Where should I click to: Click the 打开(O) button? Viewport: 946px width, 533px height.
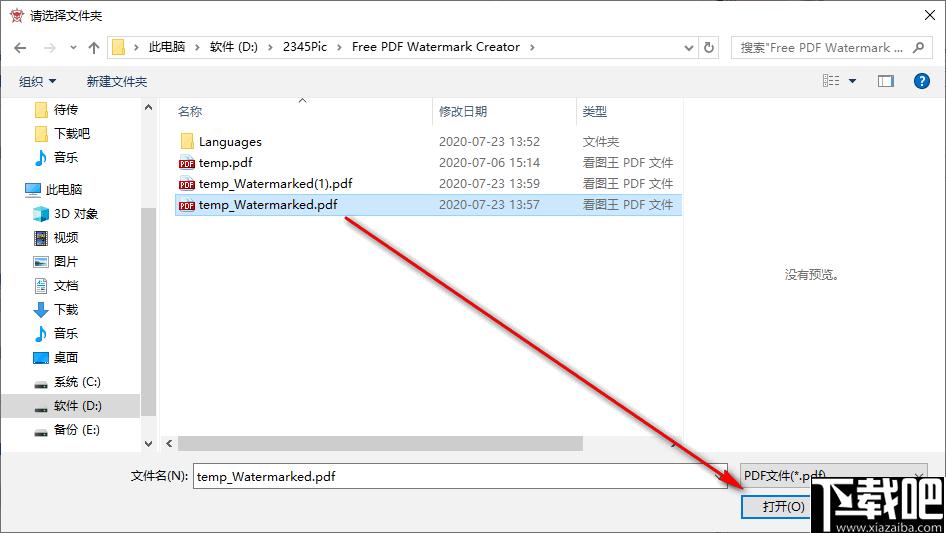[x=783, y=506]
